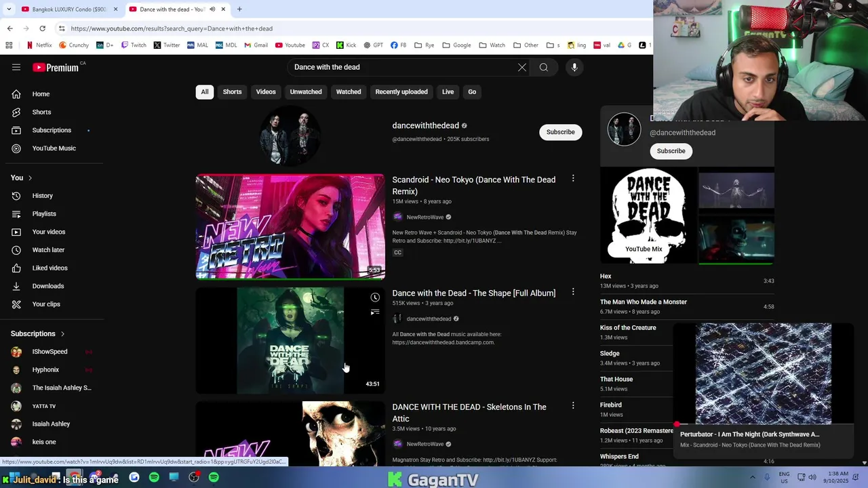Open Scandroid - Neo Tokyo video title
868x488 pixels.
point(474,185)
